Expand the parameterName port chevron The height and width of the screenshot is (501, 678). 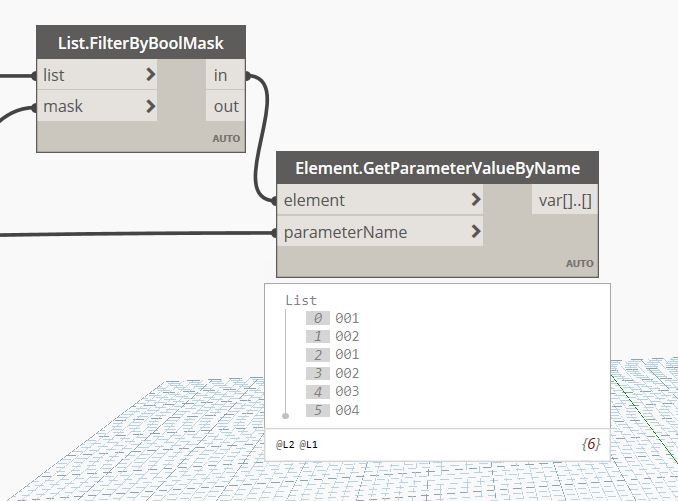point(476,231)
